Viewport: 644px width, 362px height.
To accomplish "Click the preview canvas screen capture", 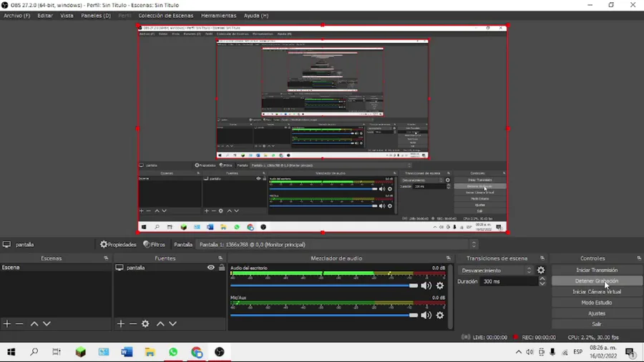I will point(323,129).
